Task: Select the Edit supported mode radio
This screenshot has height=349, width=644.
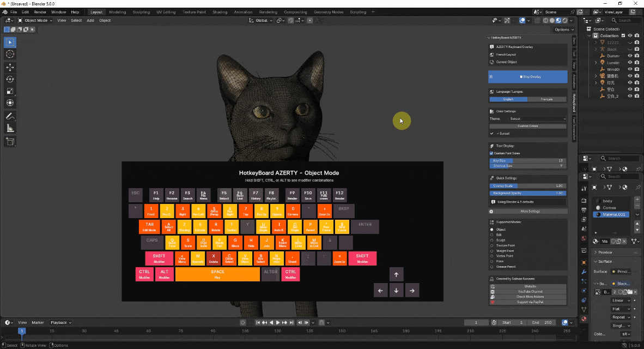Action: (491, 234)
